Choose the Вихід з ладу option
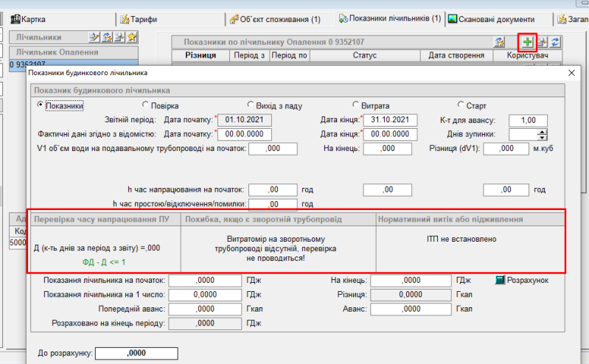This screenshot has height=364, width=589. coord(251,105)
